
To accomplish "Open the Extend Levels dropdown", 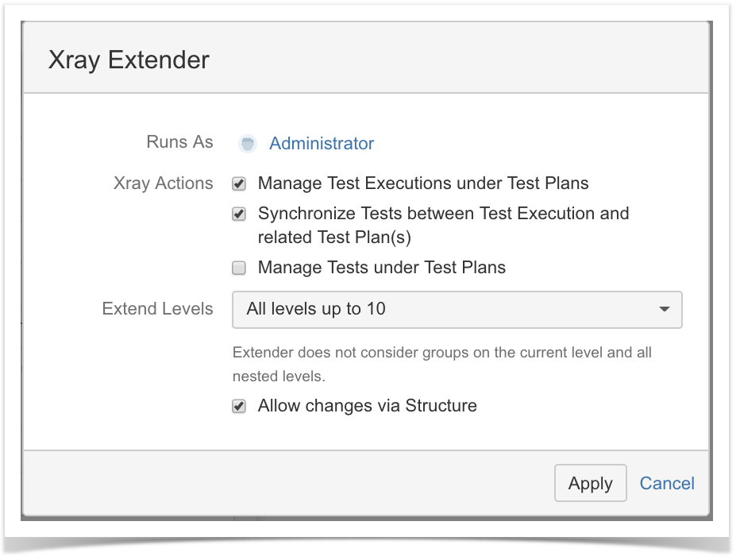I will click(x=457, y=310).
